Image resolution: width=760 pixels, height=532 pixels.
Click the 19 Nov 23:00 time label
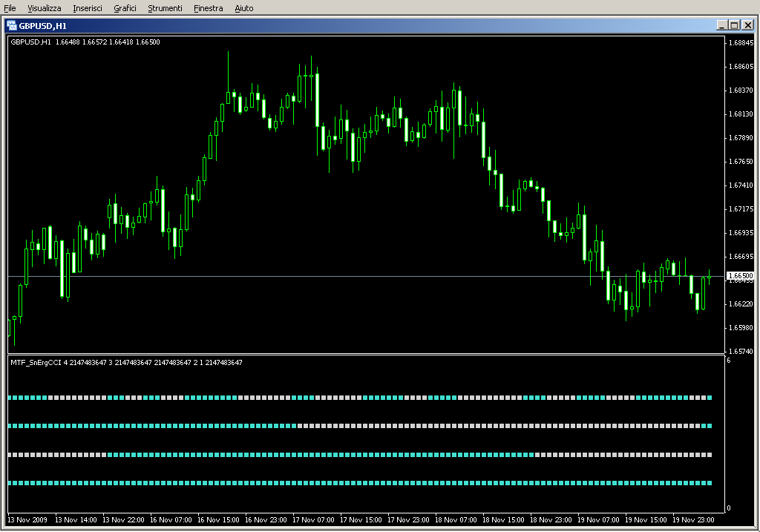(x=693, y=520)
